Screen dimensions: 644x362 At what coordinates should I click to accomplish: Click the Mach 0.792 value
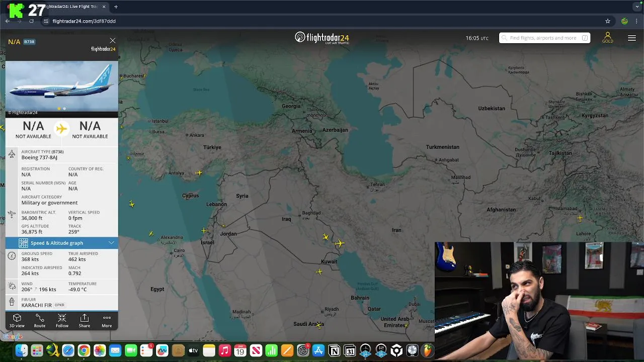tap(75, 274)
